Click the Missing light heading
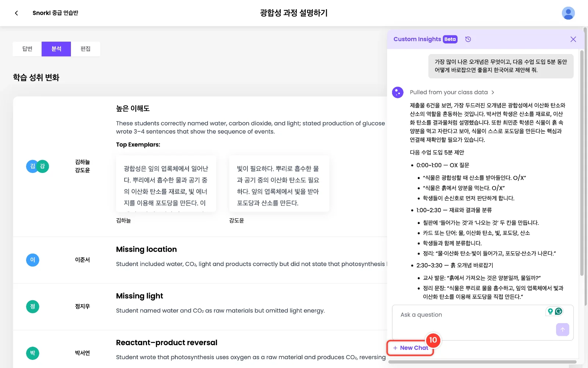Screen dimensions: 588x368 140,296
